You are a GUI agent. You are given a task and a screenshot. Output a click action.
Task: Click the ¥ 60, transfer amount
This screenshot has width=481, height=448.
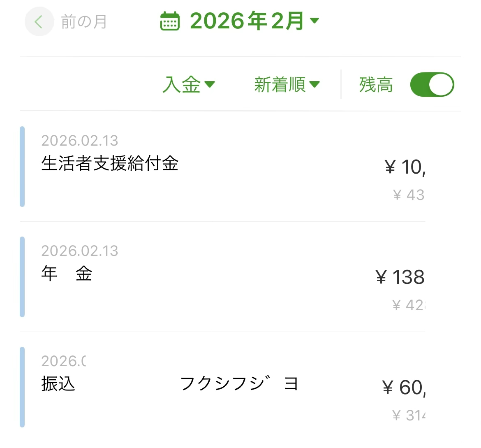click(x=404, y=388)
